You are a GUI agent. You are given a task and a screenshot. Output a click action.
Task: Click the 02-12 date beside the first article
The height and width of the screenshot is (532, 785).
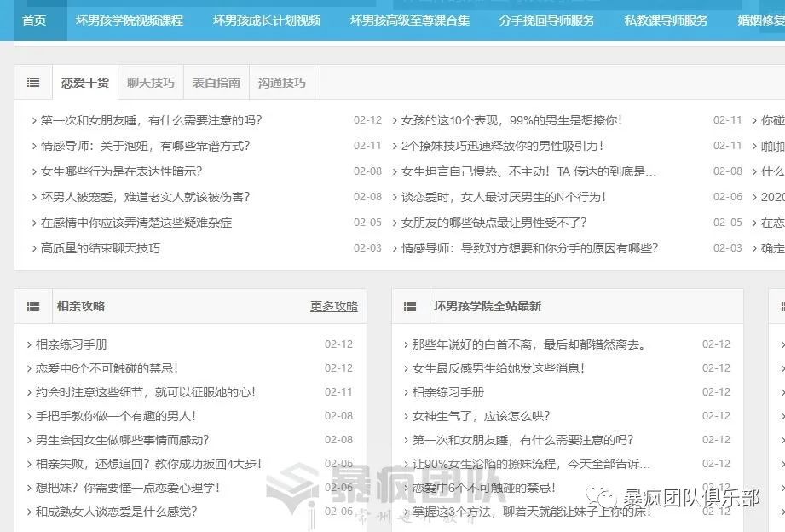[x=368, y=120]
